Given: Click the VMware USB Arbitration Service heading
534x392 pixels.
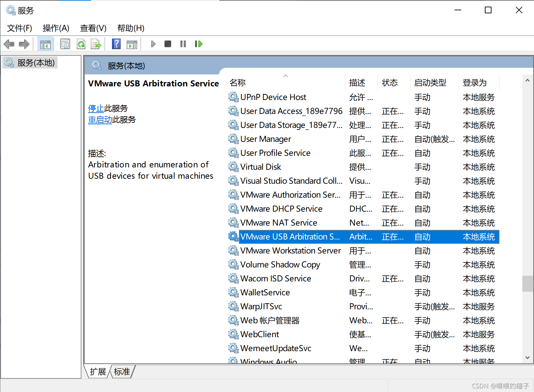Looking at the screenshot, I should point(154,83).
